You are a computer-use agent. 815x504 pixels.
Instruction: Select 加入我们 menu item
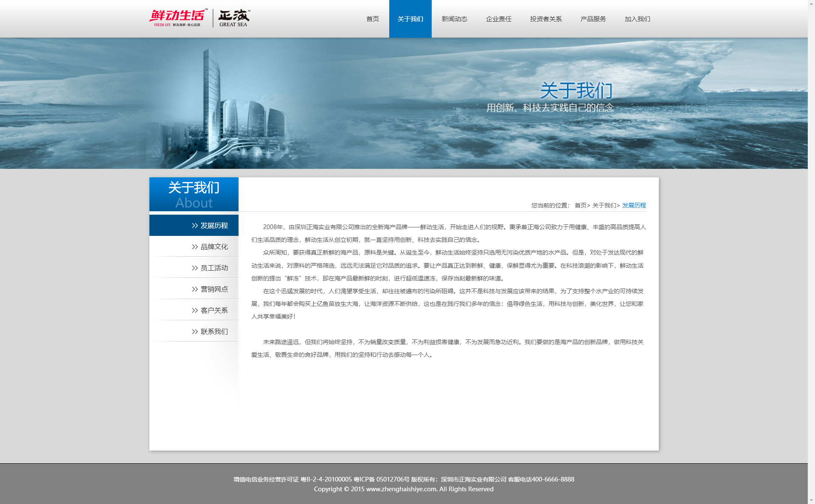click(x=637, y=19)
